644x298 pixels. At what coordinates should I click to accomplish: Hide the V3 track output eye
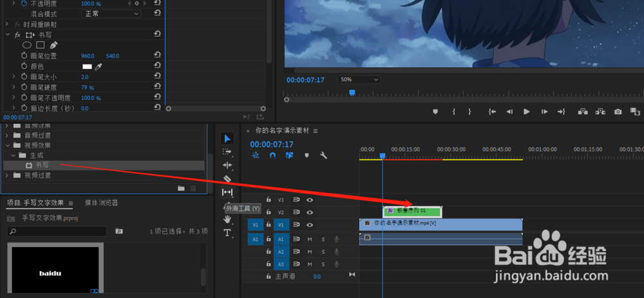click(310, 199)
